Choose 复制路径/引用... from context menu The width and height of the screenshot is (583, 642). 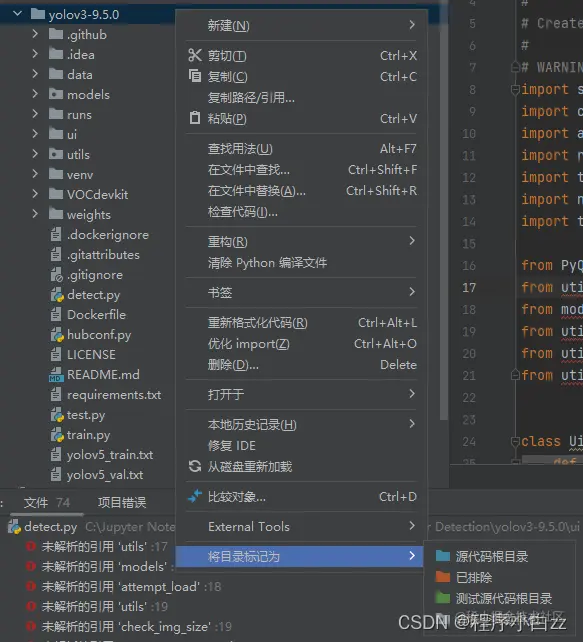[x=301, y=97]
